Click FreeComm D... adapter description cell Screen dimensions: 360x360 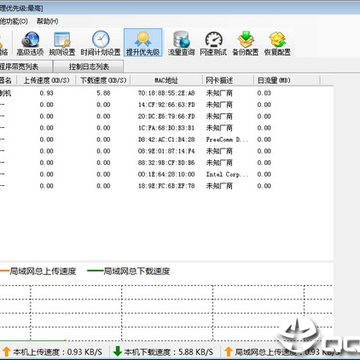(227, 139)
